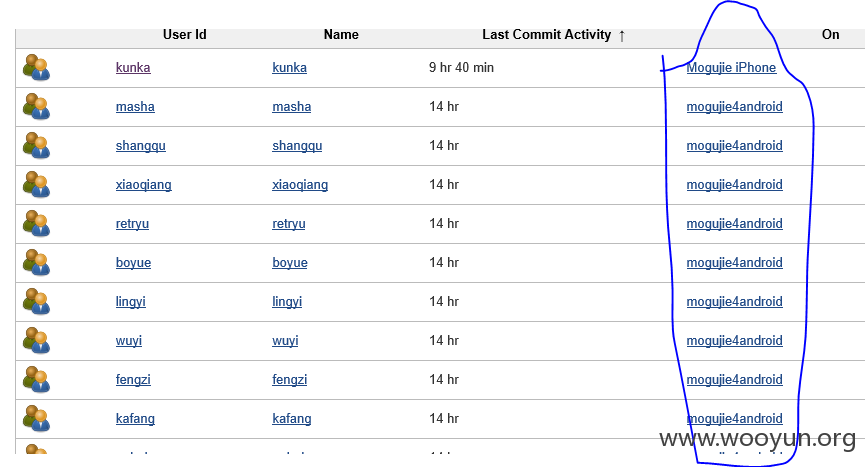Select the user icon next to shangqu
Image resolution: width=865 pixels, height=467 pixels.
tap(36, 146)
